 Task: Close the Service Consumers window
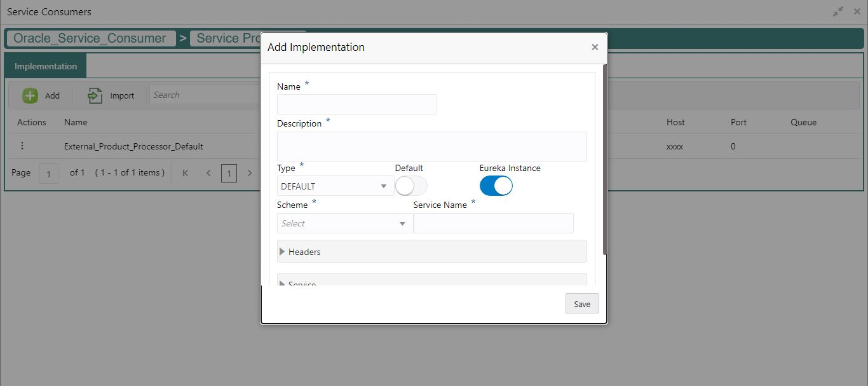click(857, 12)
